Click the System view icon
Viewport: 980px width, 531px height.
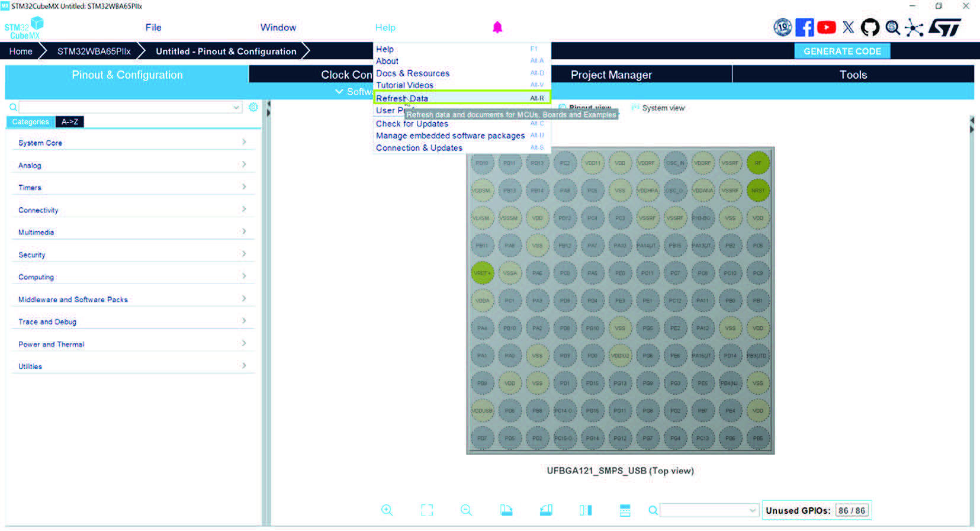(635, 108)
